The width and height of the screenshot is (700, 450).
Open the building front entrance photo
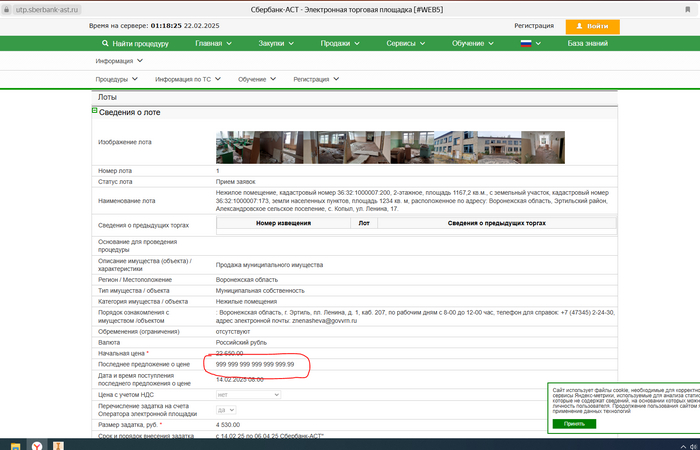click(499, 147)
